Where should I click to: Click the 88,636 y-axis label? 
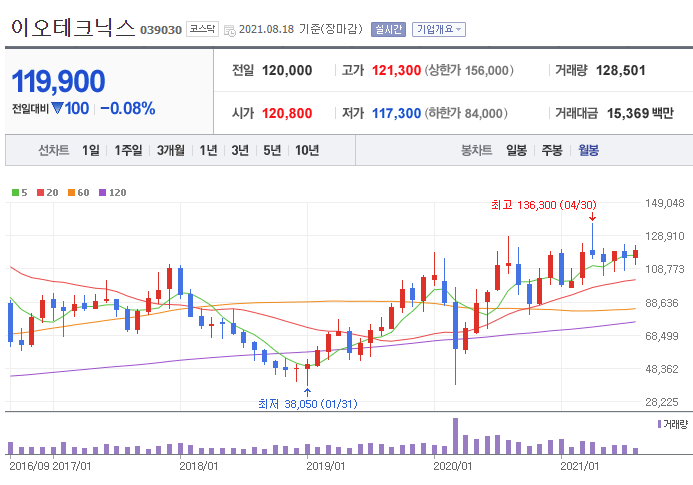point(662,303)
